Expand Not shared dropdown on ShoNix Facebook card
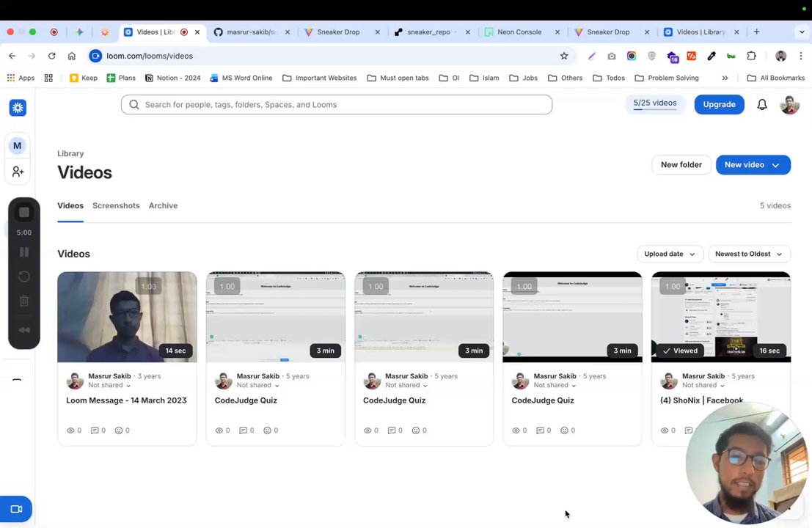Viewport: 812px width, 528px height. click(703, 385)
